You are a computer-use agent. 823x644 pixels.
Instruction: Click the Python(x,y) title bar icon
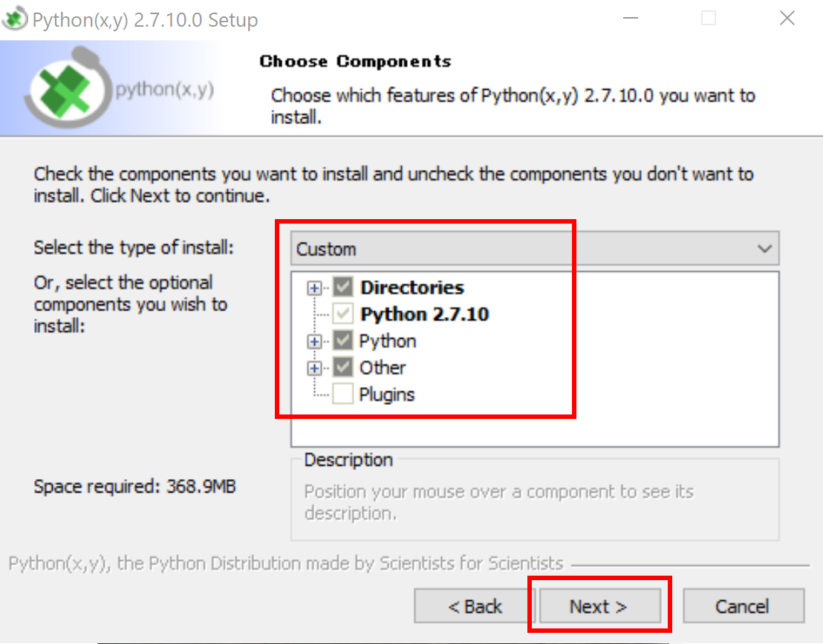point(15,19)
